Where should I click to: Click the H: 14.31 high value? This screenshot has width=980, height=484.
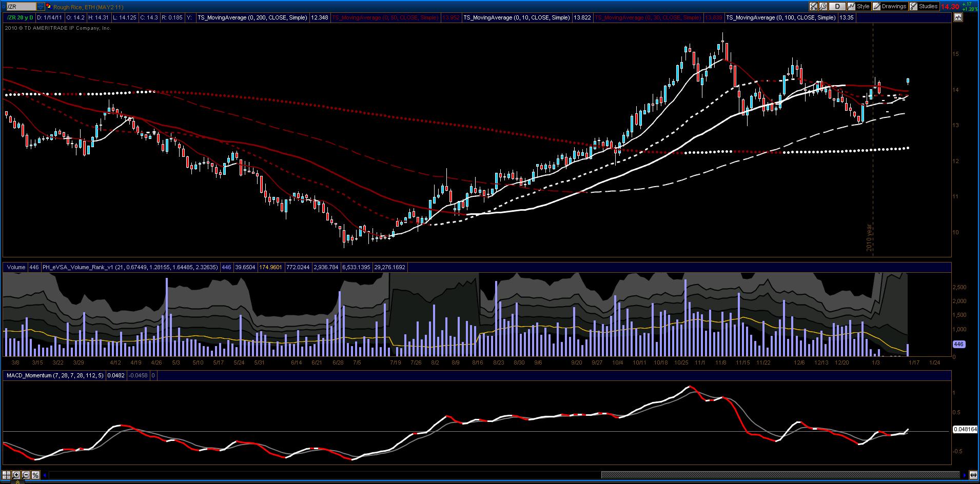[x=98, y=17]
